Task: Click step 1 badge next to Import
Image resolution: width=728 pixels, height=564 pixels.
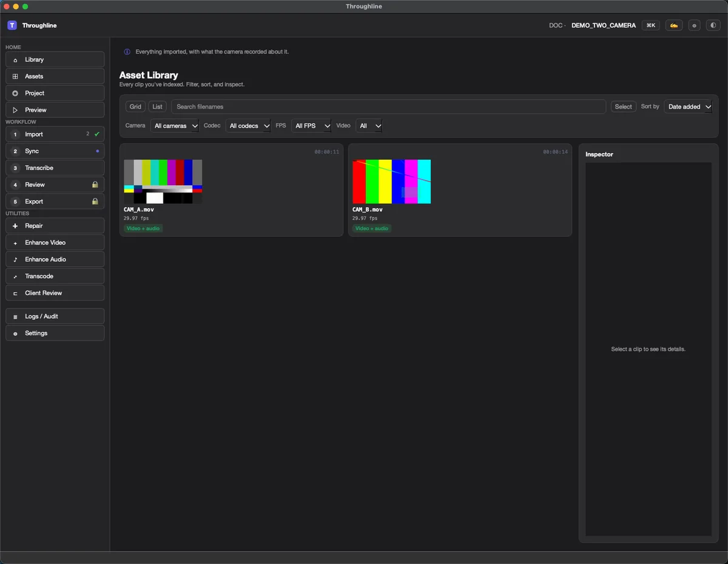Action: point(15,134)
